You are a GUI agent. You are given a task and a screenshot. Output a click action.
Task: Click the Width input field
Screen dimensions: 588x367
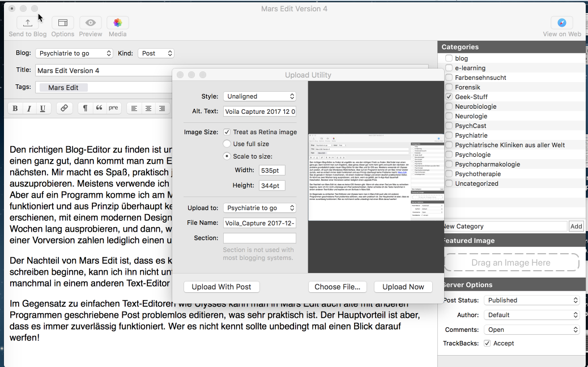click(272, 170)
